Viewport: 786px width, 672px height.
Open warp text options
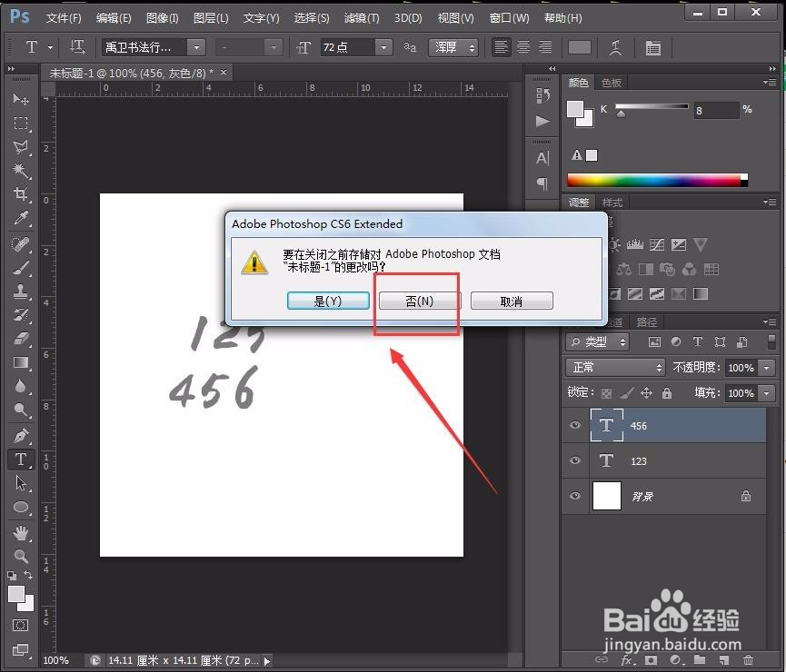pyautogui.click(x=615, y=47)
